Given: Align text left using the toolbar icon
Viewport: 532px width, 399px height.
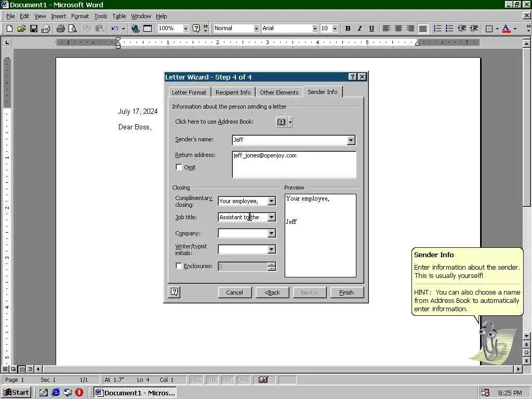Looking at the screenshot, I should pyautogui.click(x=387, y=29).
